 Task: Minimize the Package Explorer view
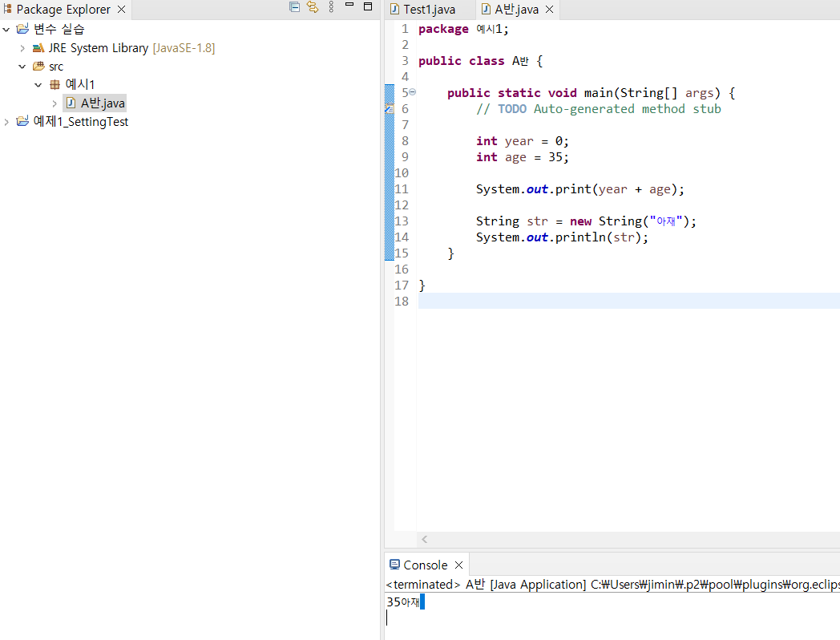[x=349, y=5]
